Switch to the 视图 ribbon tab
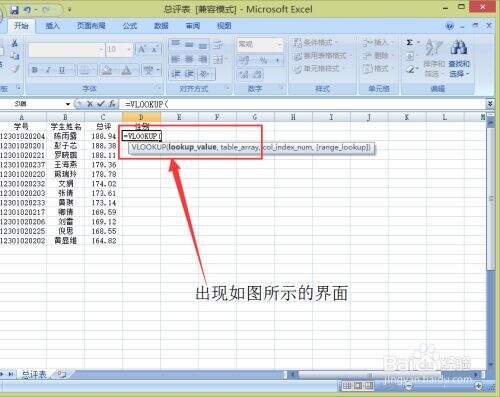The width and height of the screenshot is (500, 397). [224, 26]
